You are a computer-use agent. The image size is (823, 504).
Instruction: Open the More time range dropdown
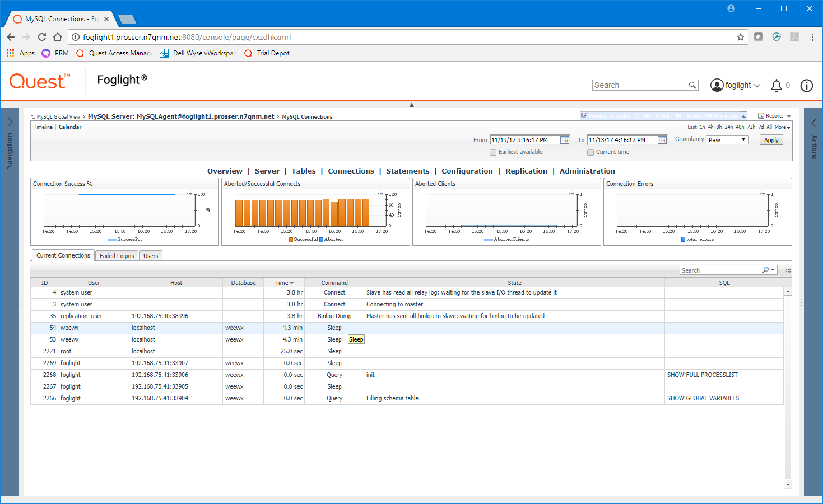(782, 127)
